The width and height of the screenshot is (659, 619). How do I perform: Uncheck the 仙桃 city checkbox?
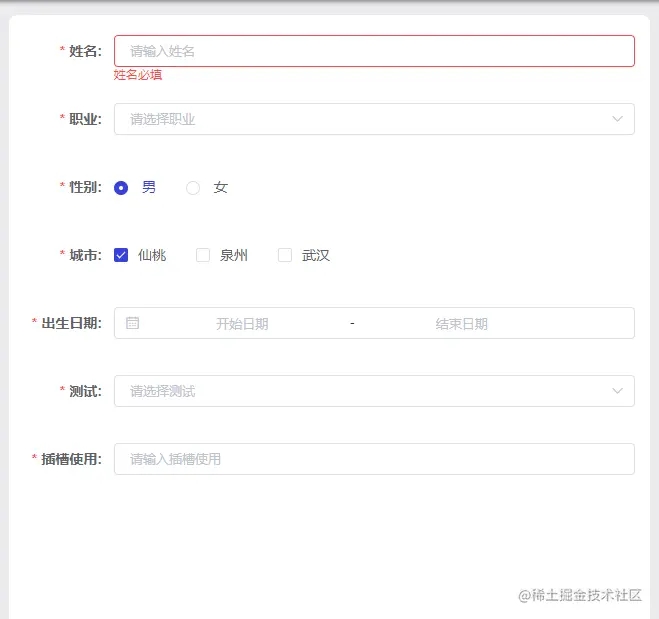click(x=121, y=255)
